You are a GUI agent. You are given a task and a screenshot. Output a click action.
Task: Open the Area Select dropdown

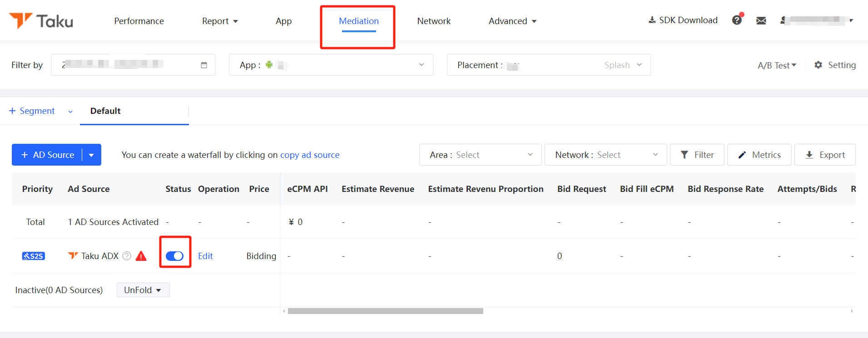481,155
